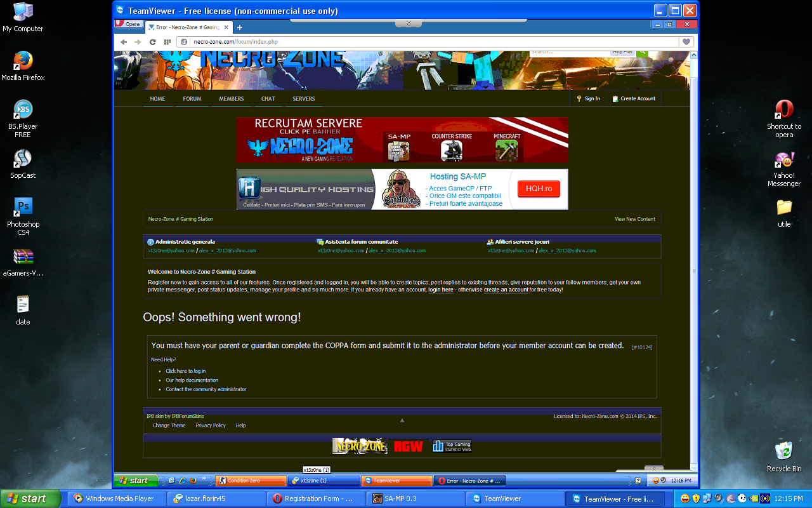Open BS.Player FREE desktop shortcut
The width and height of the screenshot is (812, 508).
(23, 119)
